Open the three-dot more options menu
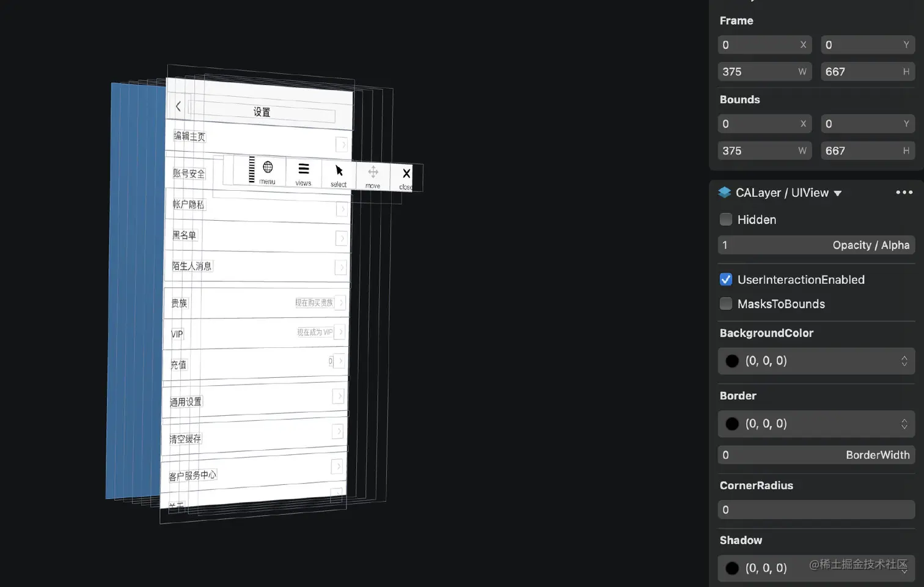924x587 pixels. click(x=904, y=192)
